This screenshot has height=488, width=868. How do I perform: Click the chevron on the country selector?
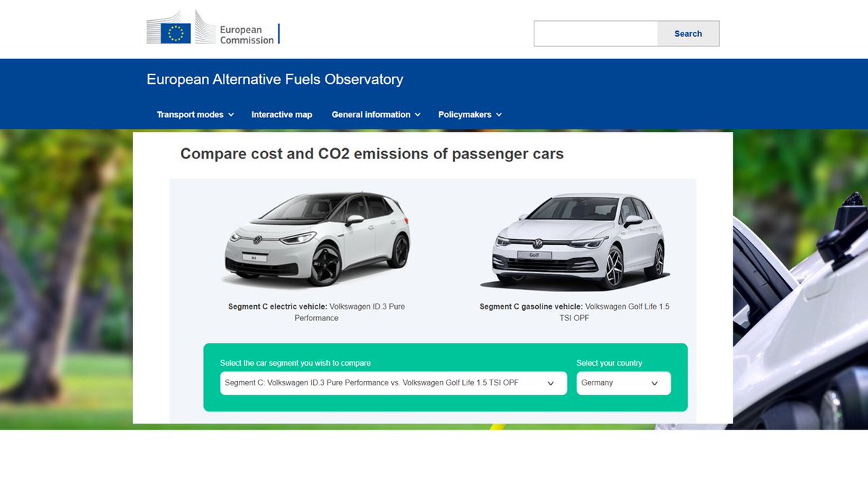tap(655, 383)
